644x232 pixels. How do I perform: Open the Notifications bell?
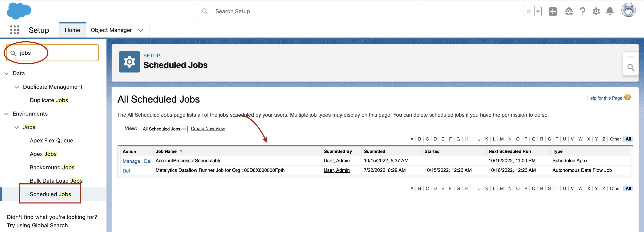(610, 11)
